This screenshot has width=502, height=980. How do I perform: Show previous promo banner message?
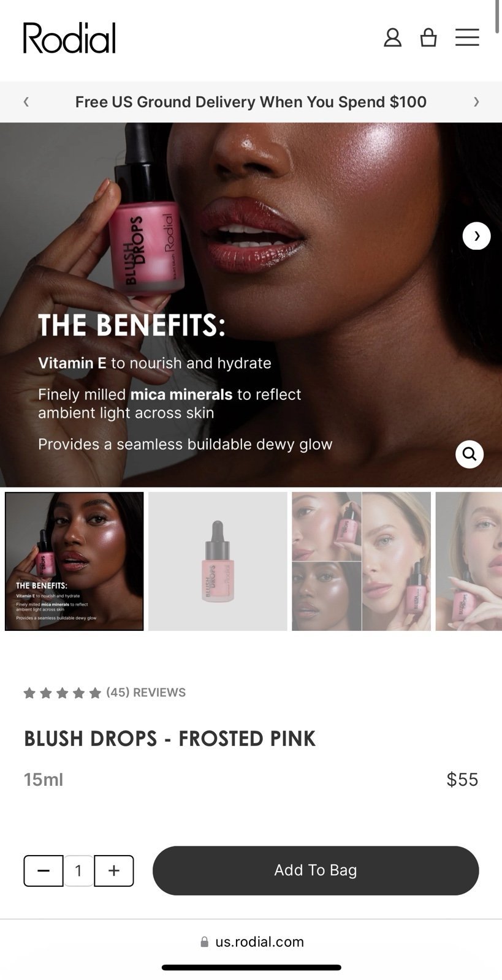click(26, 102)
